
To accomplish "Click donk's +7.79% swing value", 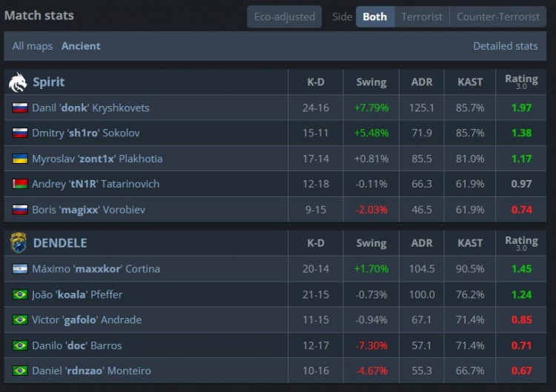I will (x=371, y=107).
